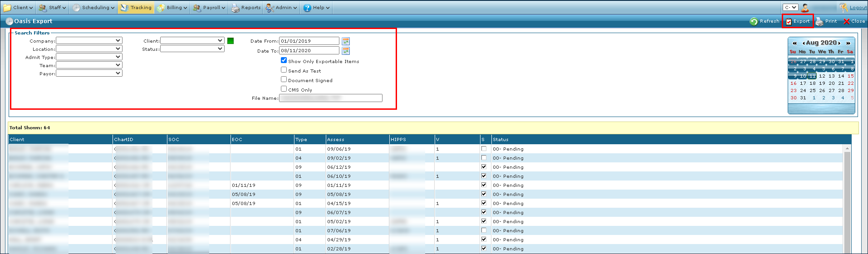Click the green square next to Client
The image size is (868, 254).
[230, 41]
